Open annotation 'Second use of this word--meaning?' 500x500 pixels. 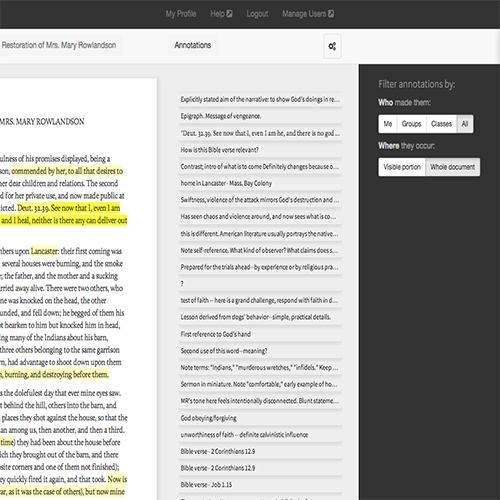click(x=260, y=351)
